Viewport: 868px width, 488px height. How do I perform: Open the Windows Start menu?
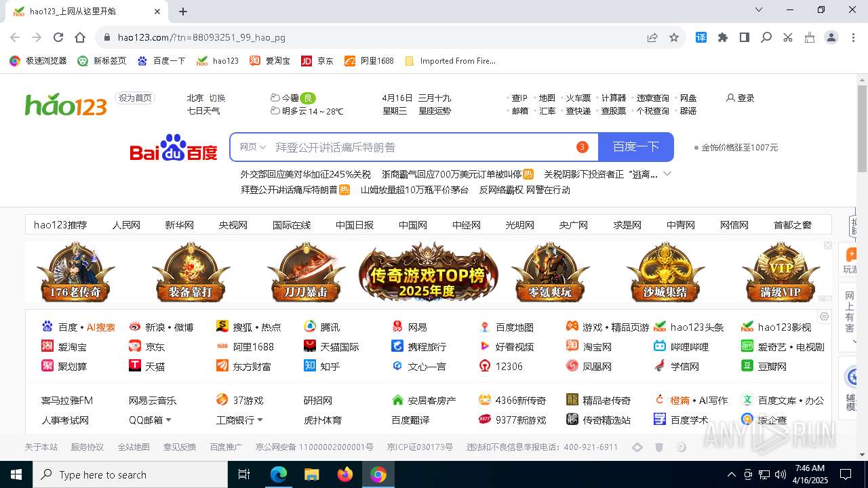pyautogui.click(x=16, y=474)
